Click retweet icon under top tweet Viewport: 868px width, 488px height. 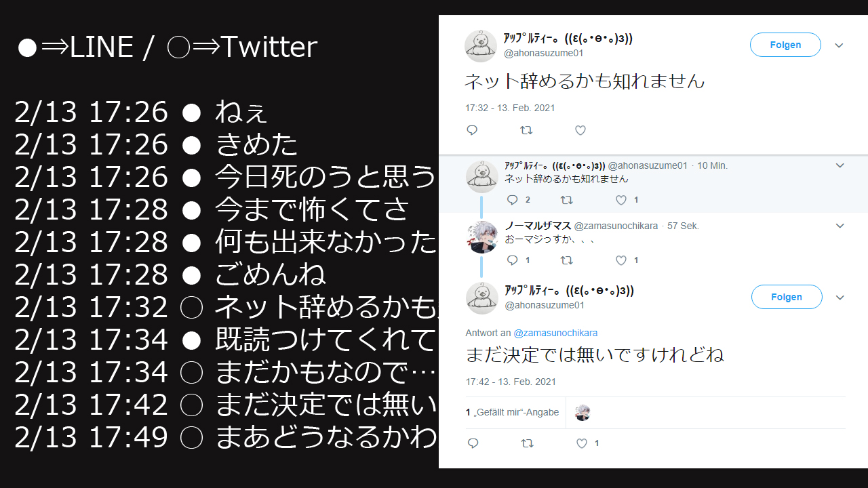[526, 131]
